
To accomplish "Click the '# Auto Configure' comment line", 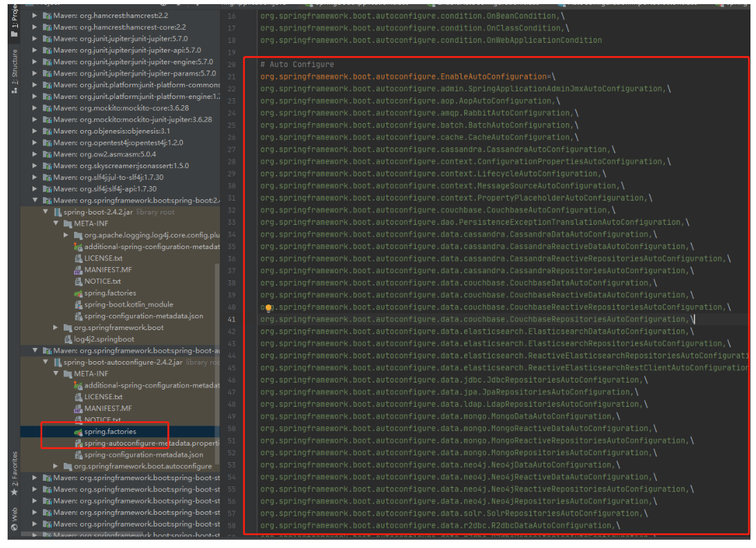I will [297, 64].
